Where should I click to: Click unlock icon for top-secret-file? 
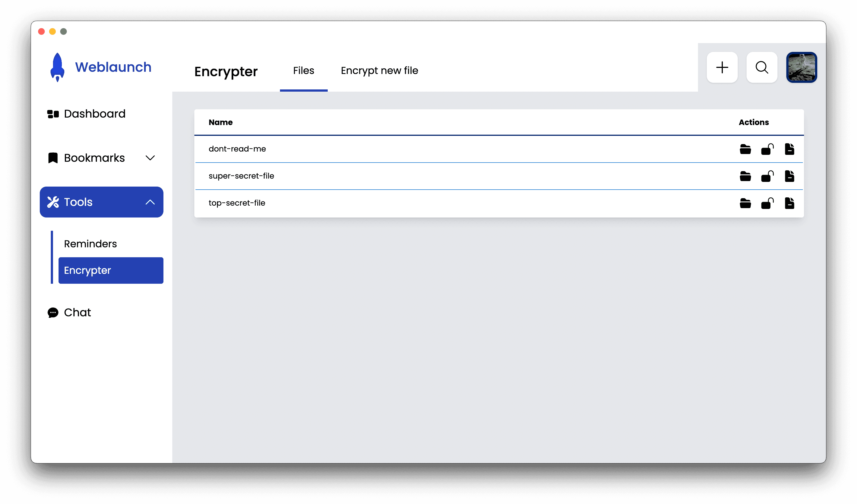[767, 203]
